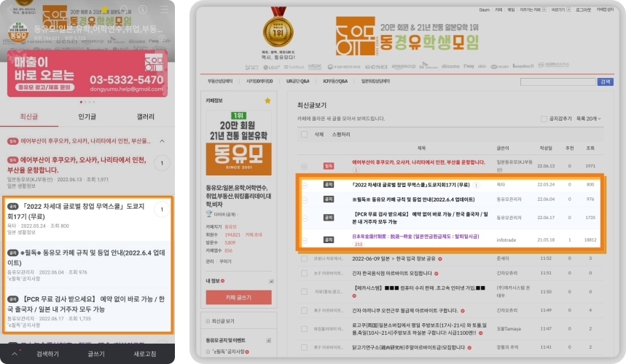This screenshot has height=364, width=626.
Task: Open the hamburger menu in mobile view
Action: 164,9
